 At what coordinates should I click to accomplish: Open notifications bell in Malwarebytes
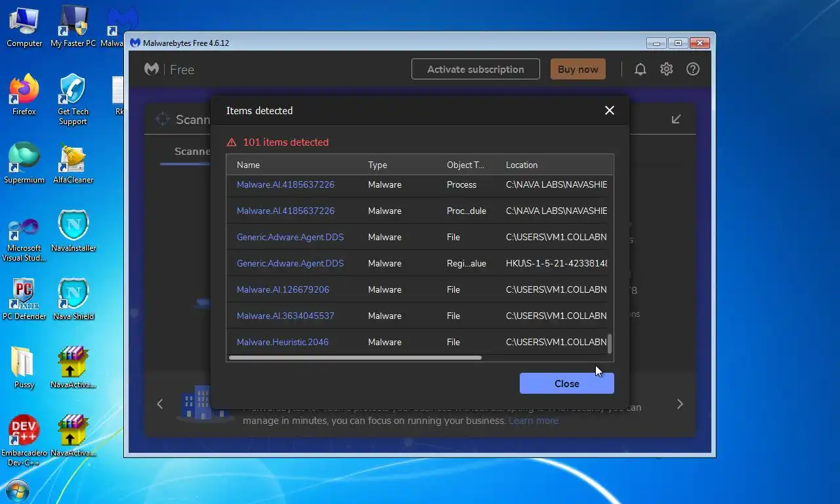point(640,69)
